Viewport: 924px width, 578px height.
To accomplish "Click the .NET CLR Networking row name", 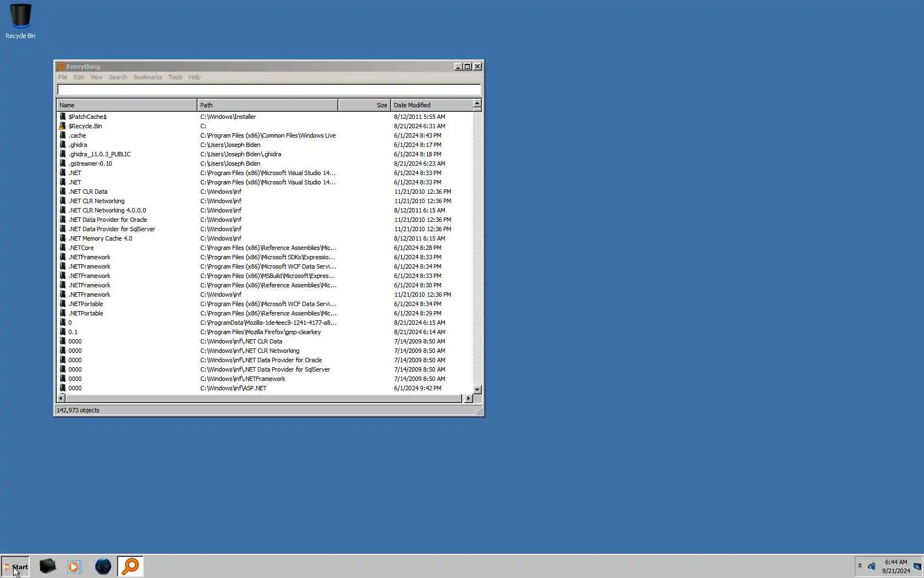I will (x=96, y=201).
